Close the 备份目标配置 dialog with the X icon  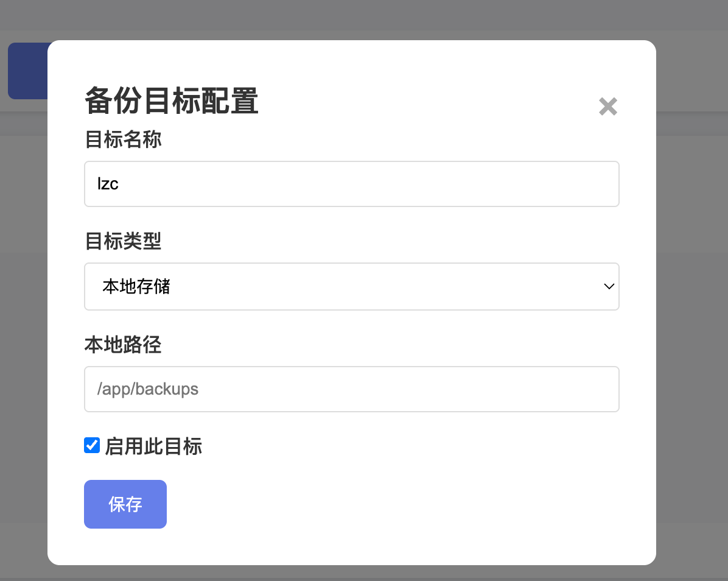pyautogui.click(x=607, y=107)
